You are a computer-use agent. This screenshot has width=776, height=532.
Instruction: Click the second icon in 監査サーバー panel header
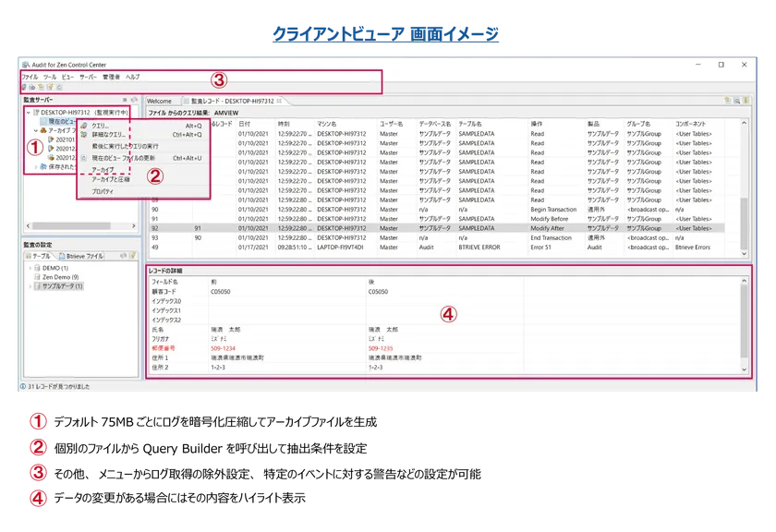tap(134, 100)
